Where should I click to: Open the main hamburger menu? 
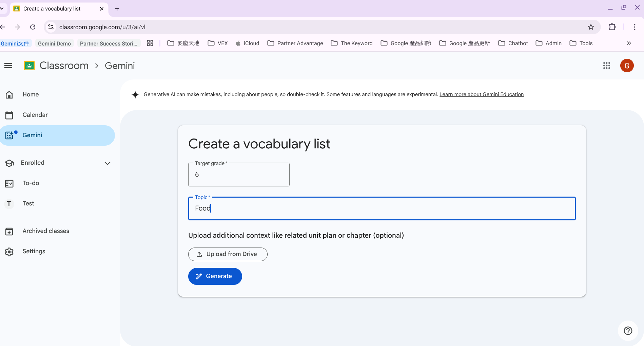pyautogui.click(x=8, y=66)
